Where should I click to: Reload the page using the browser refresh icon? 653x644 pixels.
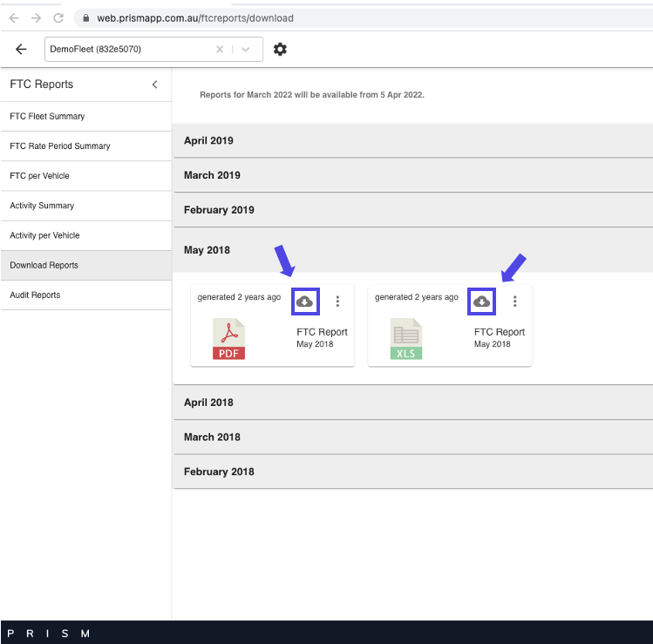[58, 17]
